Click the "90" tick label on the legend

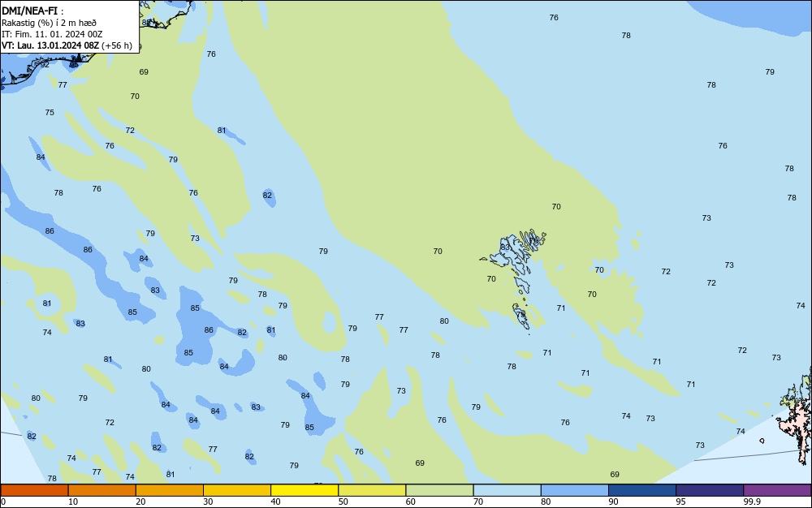pos(613,502)
